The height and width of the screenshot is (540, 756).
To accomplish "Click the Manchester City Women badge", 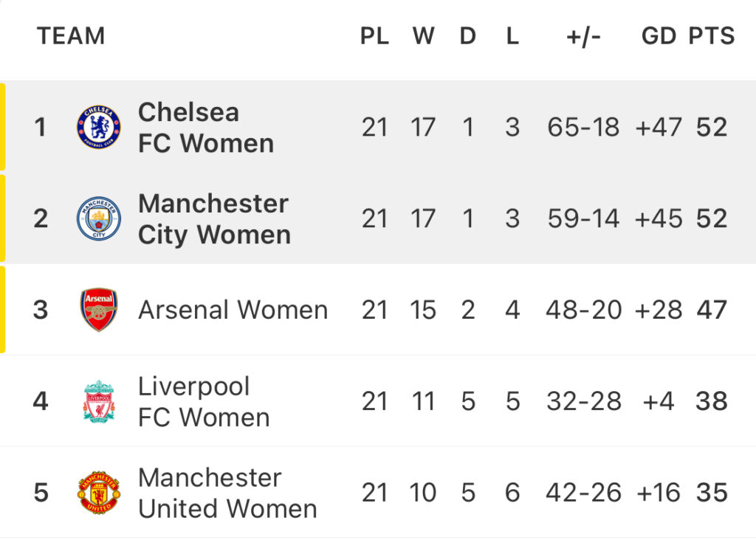I will point(99,218).
